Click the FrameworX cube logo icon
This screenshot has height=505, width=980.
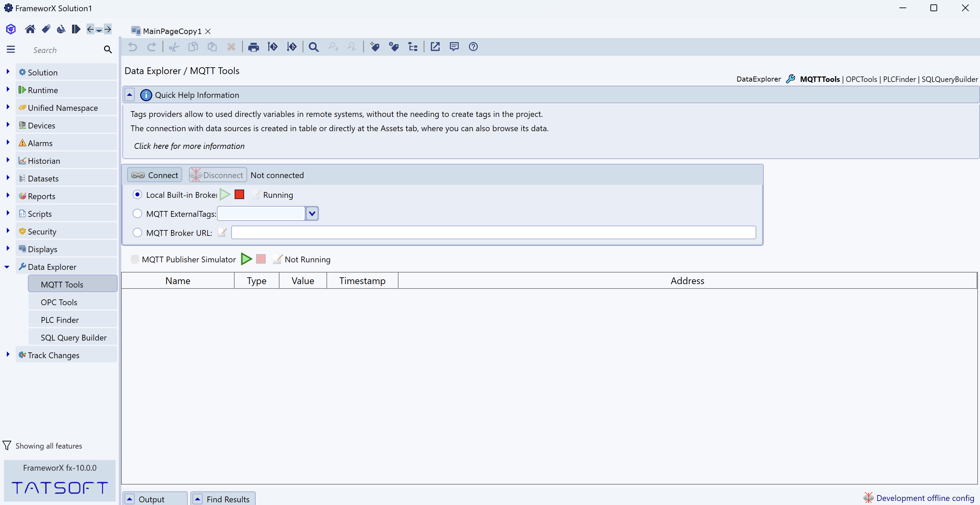click(11, 29)
